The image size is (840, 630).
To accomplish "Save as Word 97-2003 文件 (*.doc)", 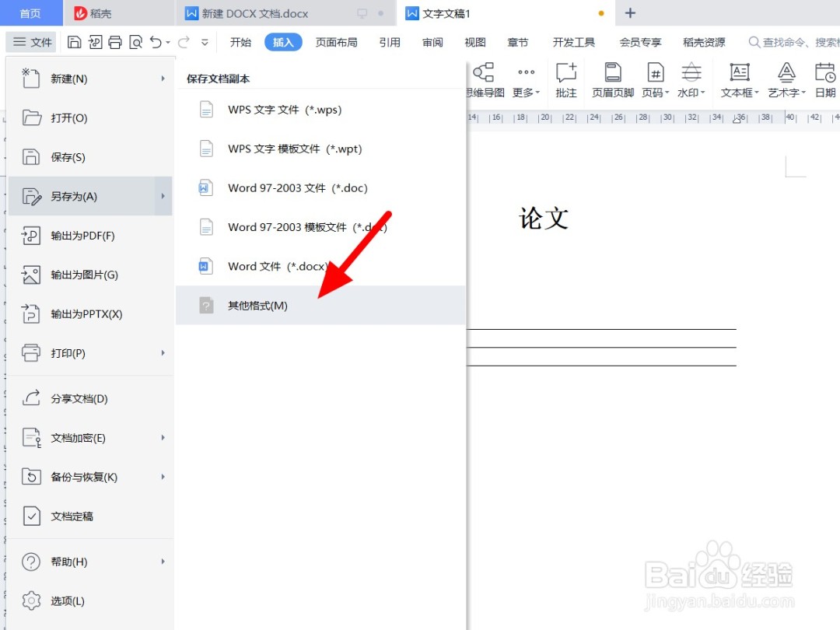I will (320, 187).
